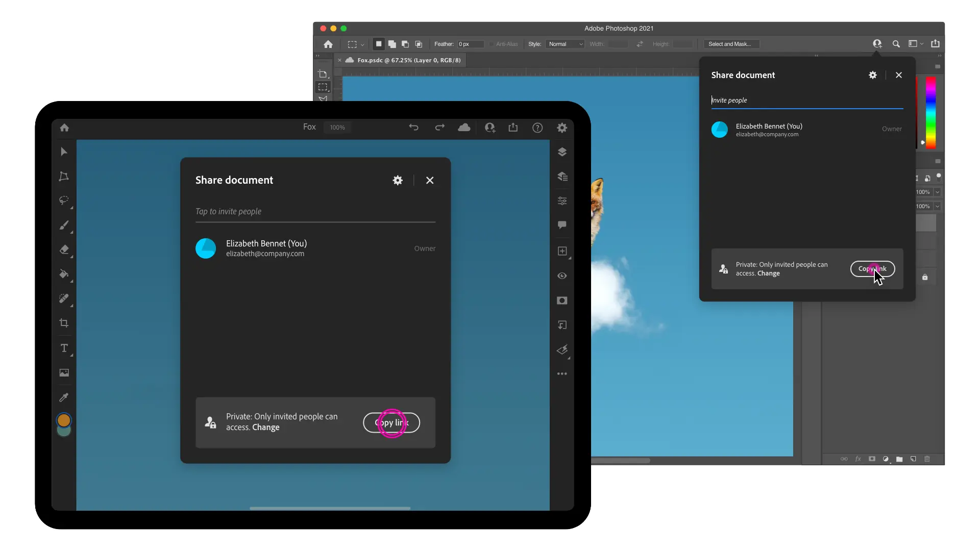Toggle the eye icon on canvas
The image size is (980, 551).
point(562,276)
